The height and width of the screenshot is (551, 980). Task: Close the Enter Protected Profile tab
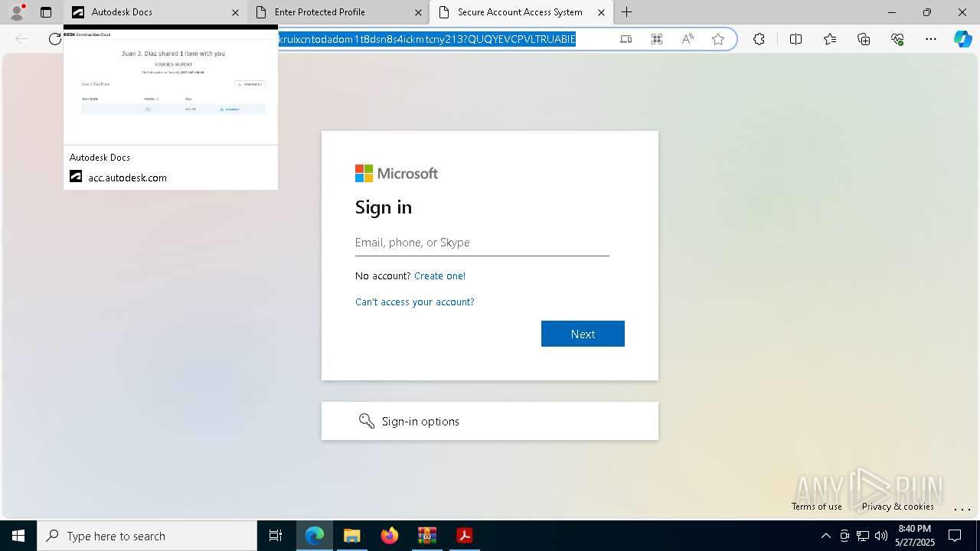(x=418, y=12)
